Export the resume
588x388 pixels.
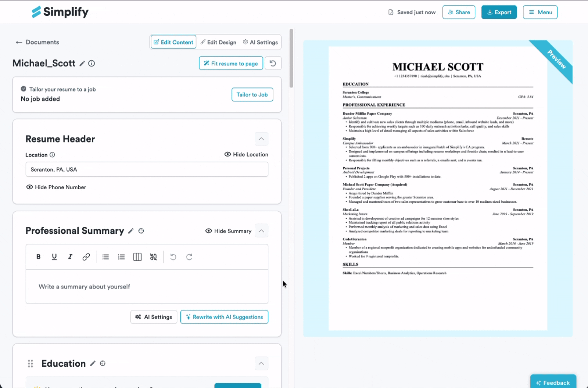point(499,12)
